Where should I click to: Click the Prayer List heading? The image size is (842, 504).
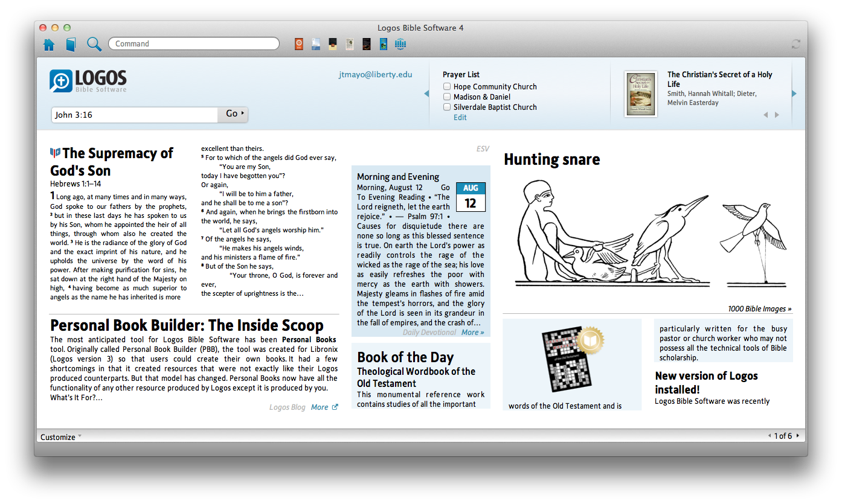(x=461, y=74)
